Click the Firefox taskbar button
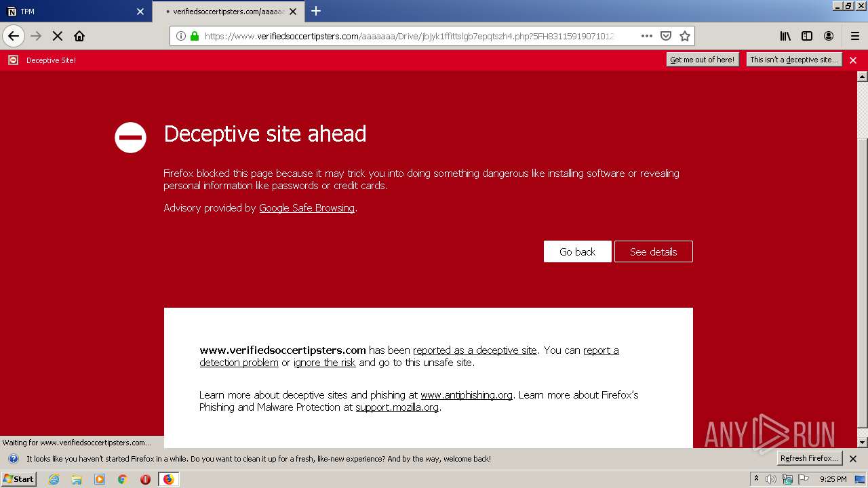The image size is (868, 488). 168,479
